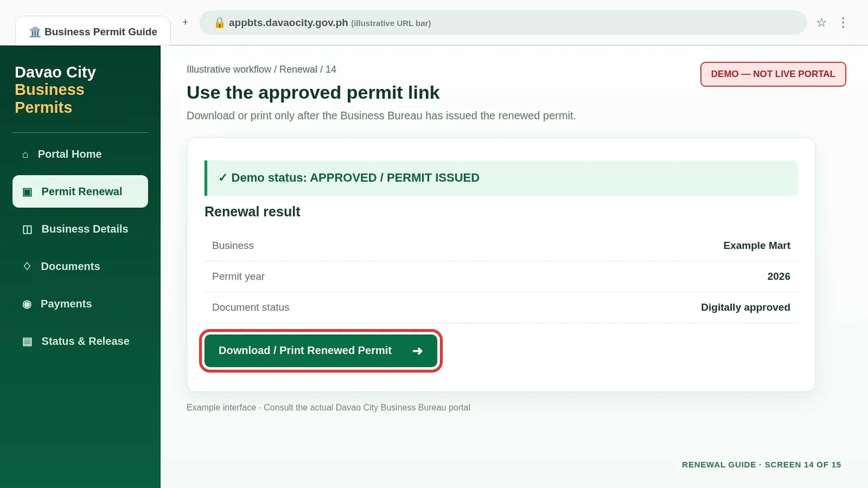The height and width of the screenshot is (488, 868).
Task: Click the Demo status APPROVED / PERMIT ISSUED banner
Action: click(x=501, y=178)
